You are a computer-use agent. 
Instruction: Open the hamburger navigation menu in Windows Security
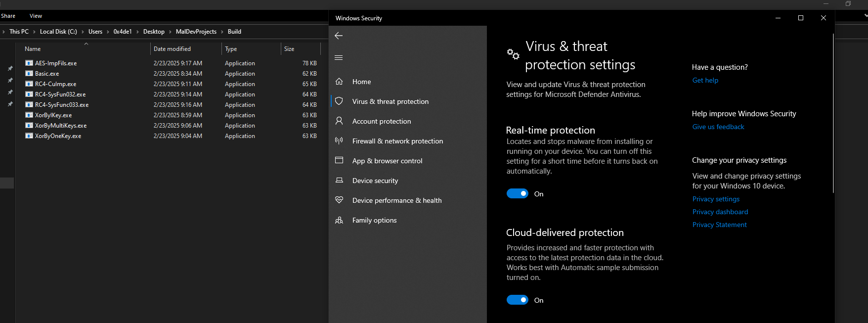pyautogui.click(x=339, y=57)
